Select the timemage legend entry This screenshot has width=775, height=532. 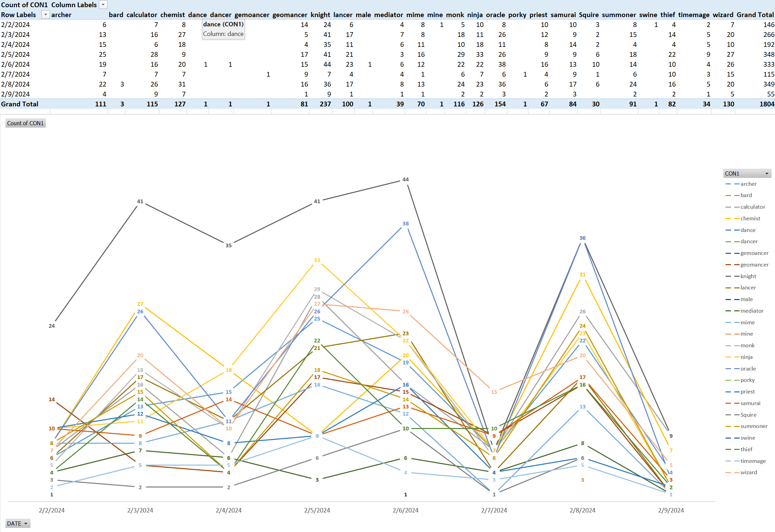(x=753, y=461)
